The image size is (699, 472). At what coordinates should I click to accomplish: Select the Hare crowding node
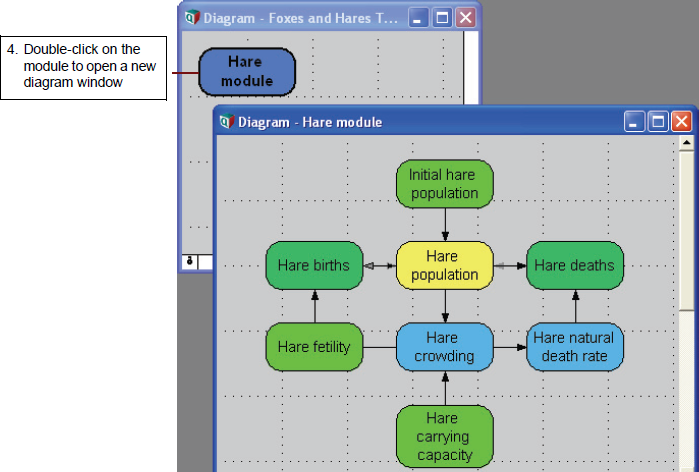click(444, 347)
